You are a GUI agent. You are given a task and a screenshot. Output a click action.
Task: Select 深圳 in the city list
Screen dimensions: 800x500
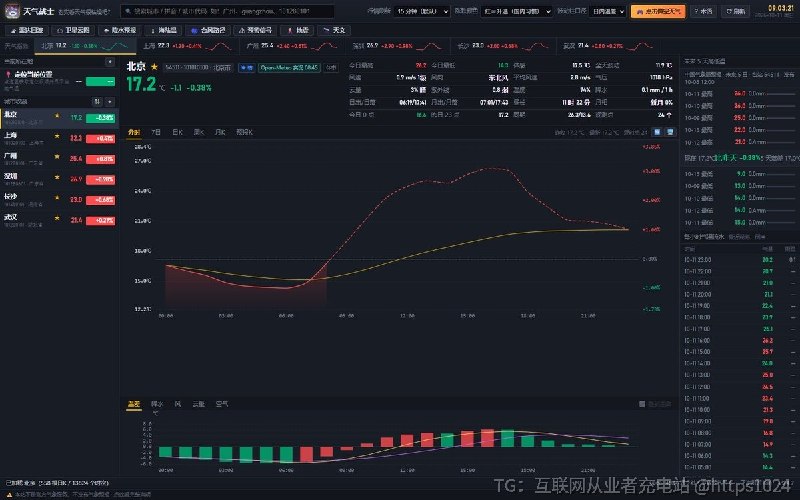tap(59, 179)
